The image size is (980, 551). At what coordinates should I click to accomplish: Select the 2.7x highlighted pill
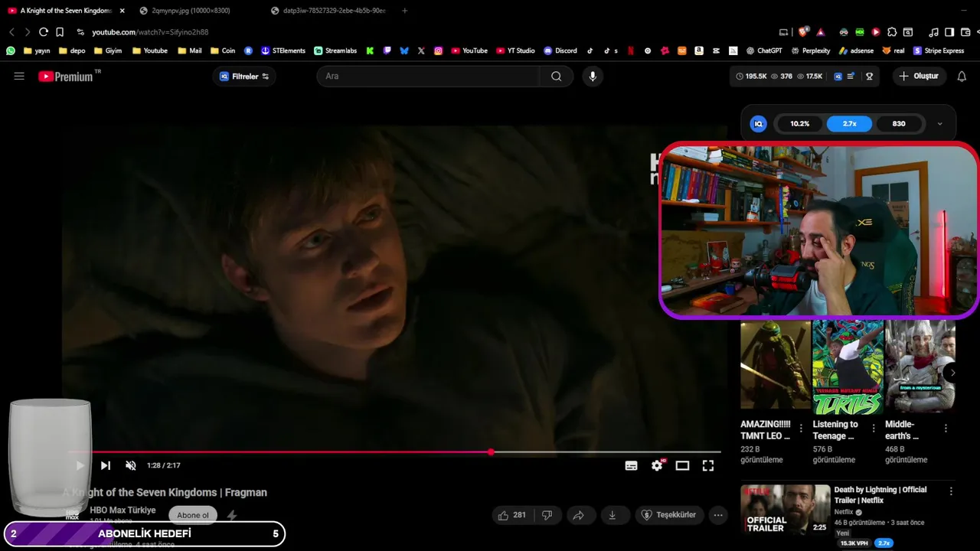click(x=850, y=124)
